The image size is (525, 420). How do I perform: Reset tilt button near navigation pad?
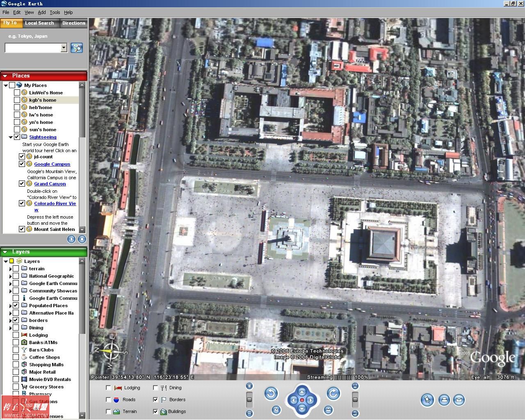(x=328, y=410)
